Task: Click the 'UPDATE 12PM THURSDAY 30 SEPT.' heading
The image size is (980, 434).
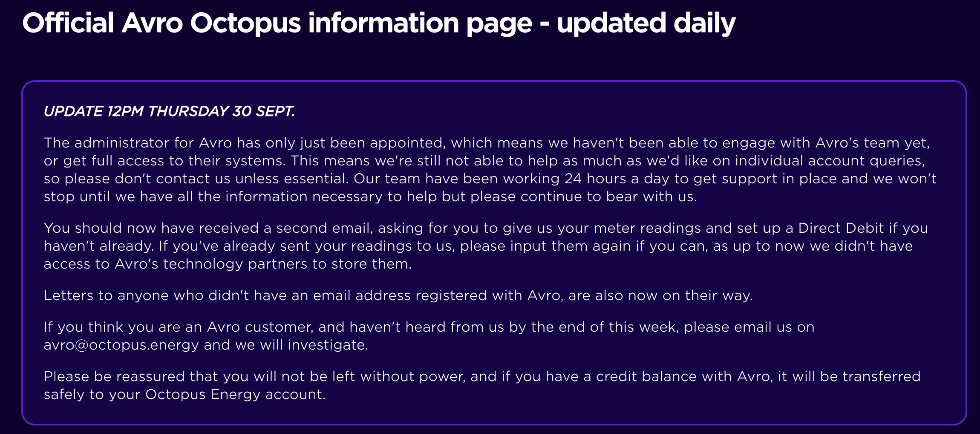Action: tap(169, 111)
